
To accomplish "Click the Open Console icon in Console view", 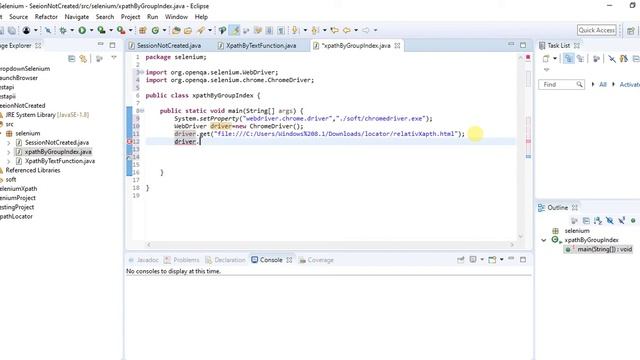I will tap(492, 260).
